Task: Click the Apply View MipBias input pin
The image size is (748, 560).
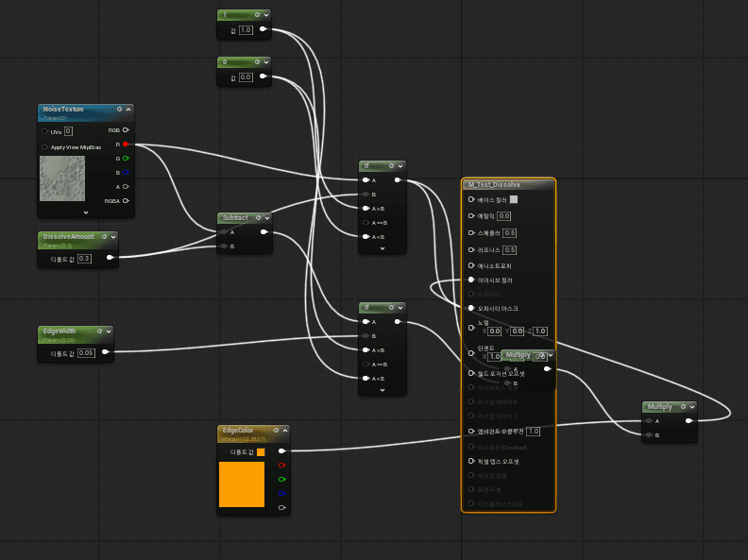Action: tap(44, 147)
